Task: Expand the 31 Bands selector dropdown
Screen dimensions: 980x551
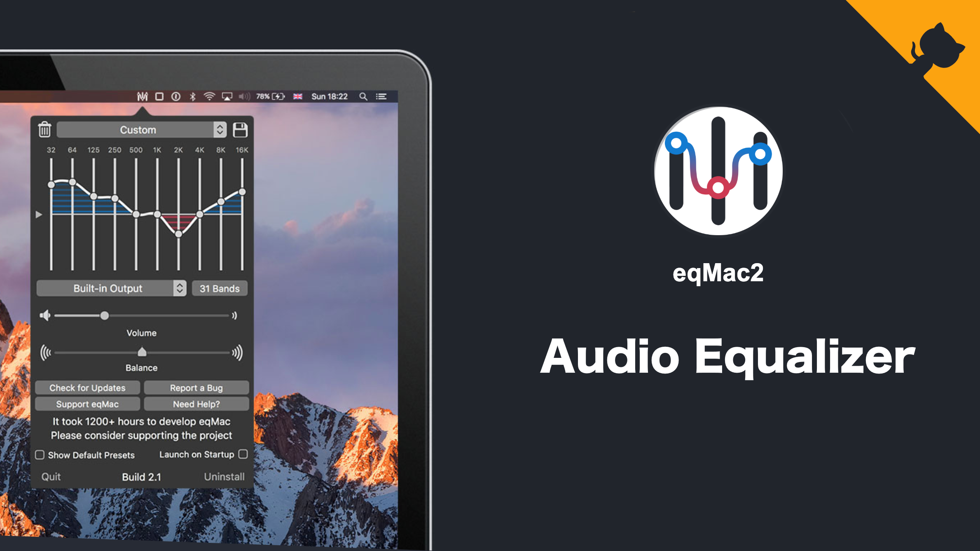Action: coord(218,288)
